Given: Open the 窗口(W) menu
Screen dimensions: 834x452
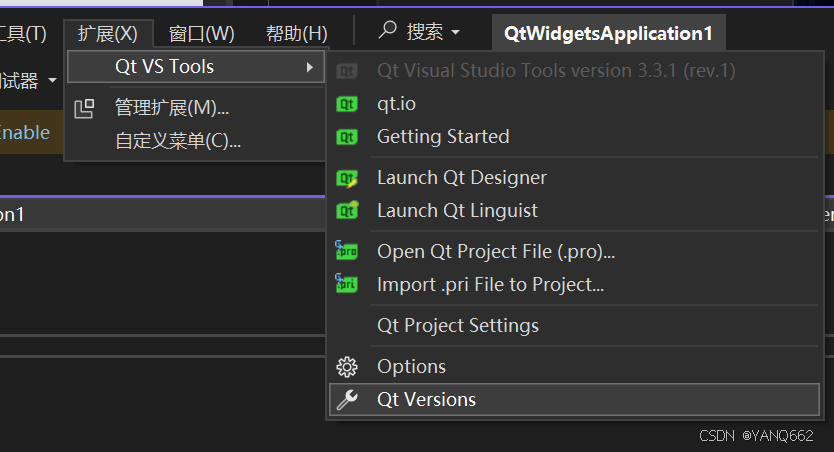Looking at the screenshot, I should pyautogui.click(x=202, y=34).
